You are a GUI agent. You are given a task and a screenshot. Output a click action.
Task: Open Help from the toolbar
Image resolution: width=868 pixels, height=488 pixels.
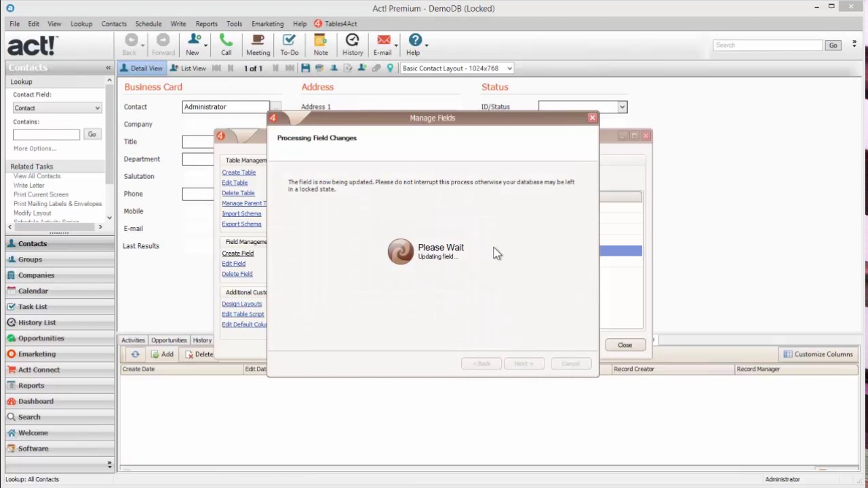pos(414,45)
